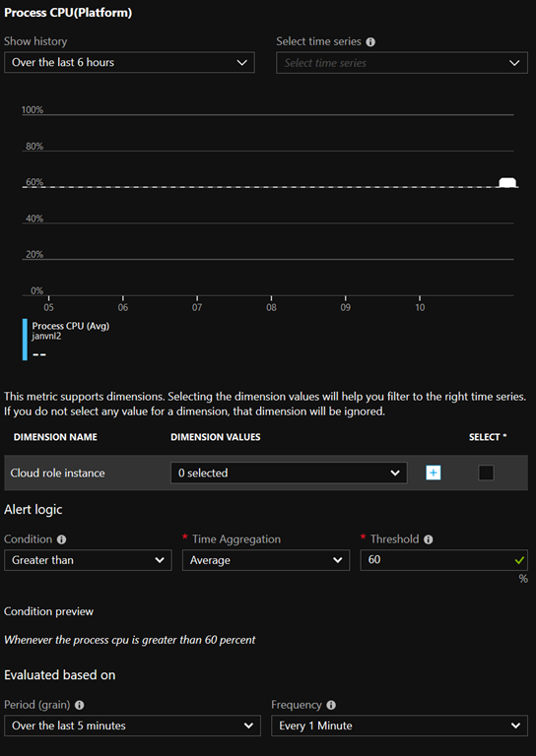
Task: Expand the dimension values 0 selected dropdown
Action: 289,472
